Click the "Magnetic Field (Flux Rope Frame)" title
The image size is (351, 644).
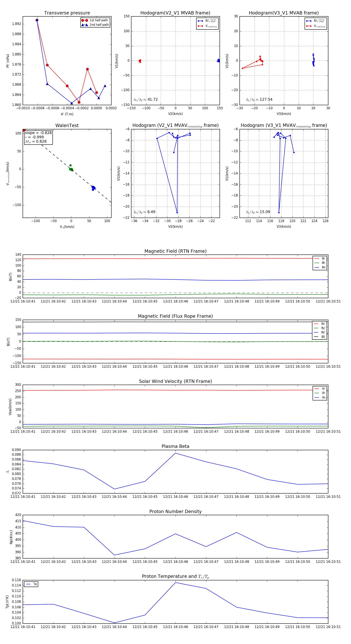coord(175,316)
